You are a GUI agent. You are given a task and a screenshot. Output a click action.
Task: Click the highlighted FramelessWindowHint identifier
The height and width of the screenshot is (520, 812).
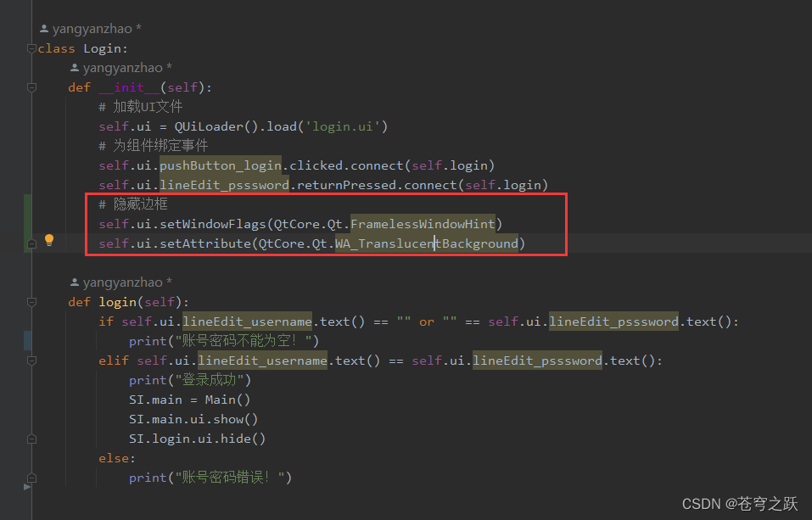click(x=423, y=224)
